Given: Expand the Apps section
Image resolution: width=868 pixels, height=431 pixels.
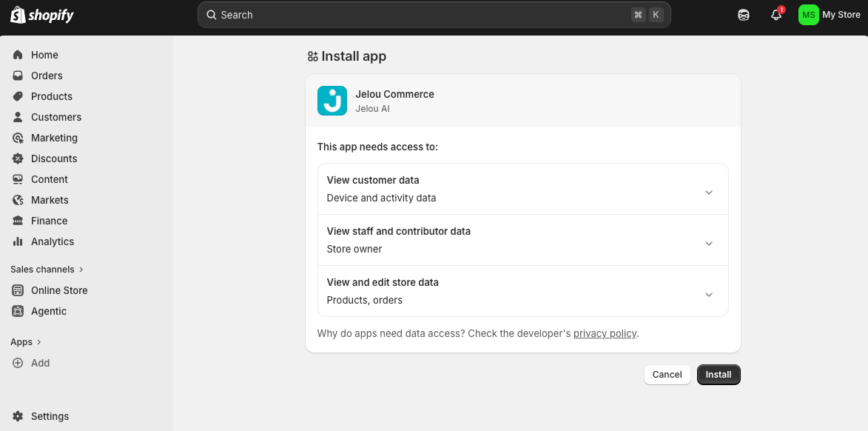Looking at the screenshot, I should tap(26, 342).
